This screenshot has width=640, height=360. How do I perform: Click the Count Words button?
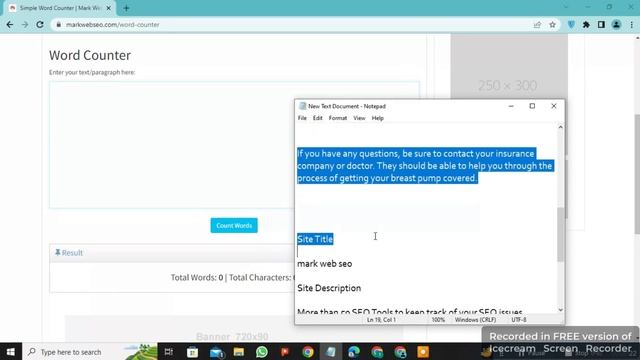click(x=234, y=225)
